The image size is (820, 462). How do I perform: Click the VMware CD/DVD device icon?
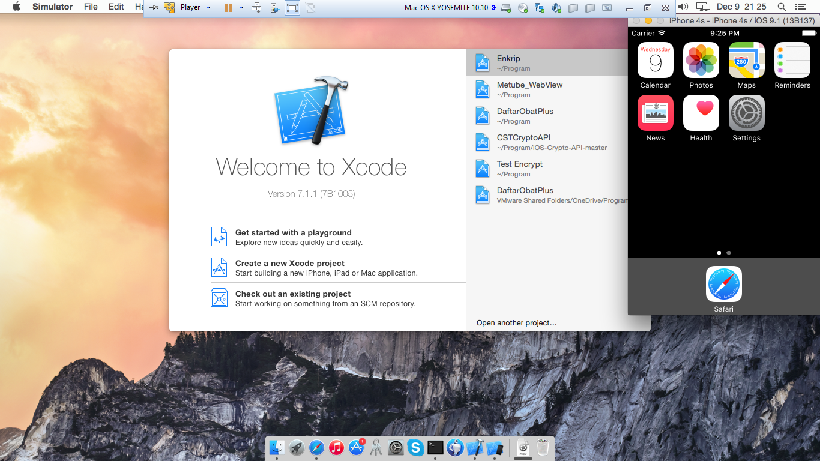point(523,7)
